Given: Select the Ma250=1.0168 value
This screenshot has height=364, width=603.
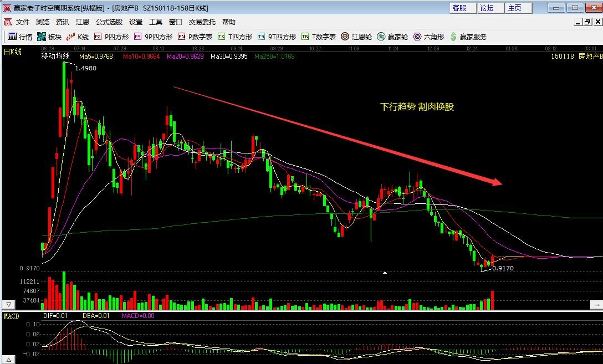Looking at the screenshot, I should coord(274,57).
